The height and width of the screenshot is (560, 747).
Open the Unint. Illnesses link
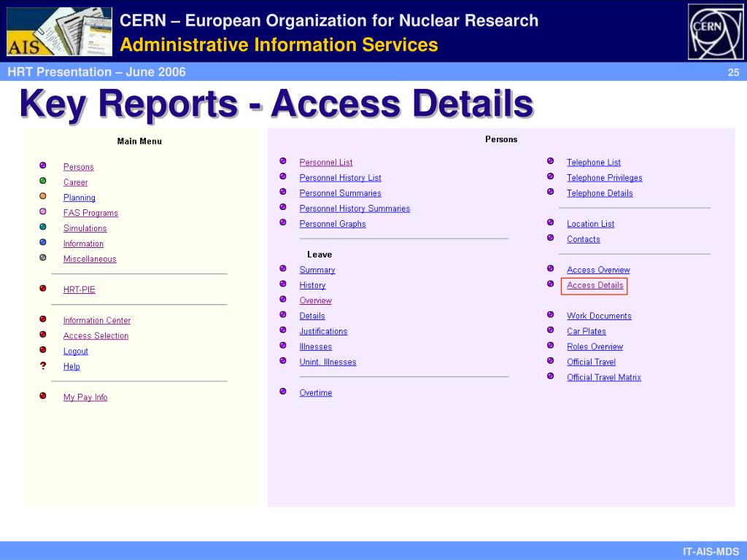pyautogui.click(x=328, y=362)
